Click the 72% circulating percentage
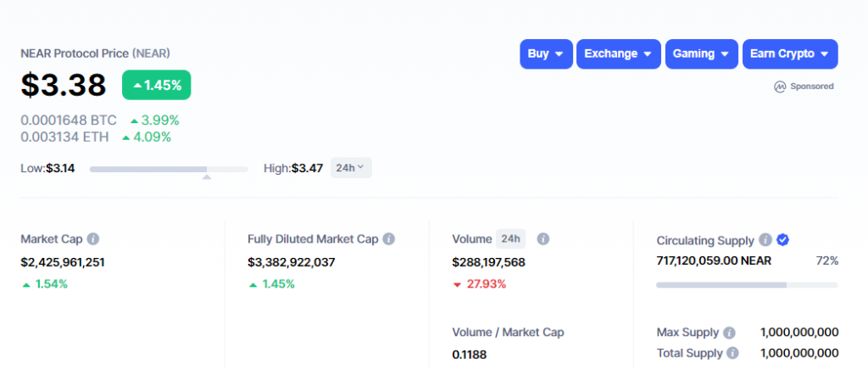 coord(827,261)
